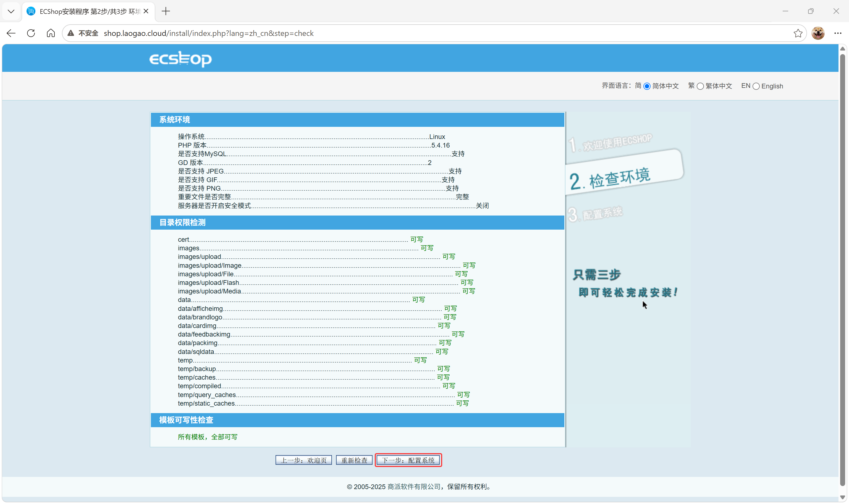The image size is (849, 504).
Task: Click temp/compiled directory row
Action: tap(316, 386)
